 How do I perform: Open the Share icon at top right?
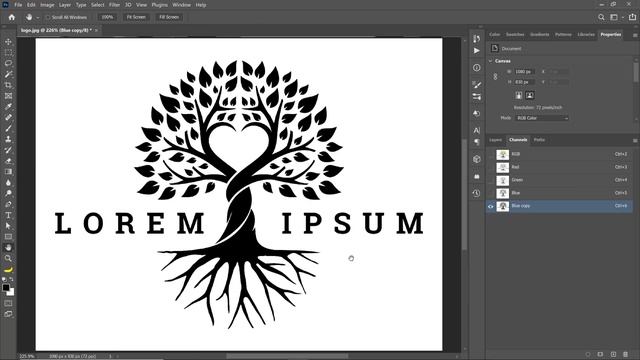pyautogui.click(x=632, y=17)
